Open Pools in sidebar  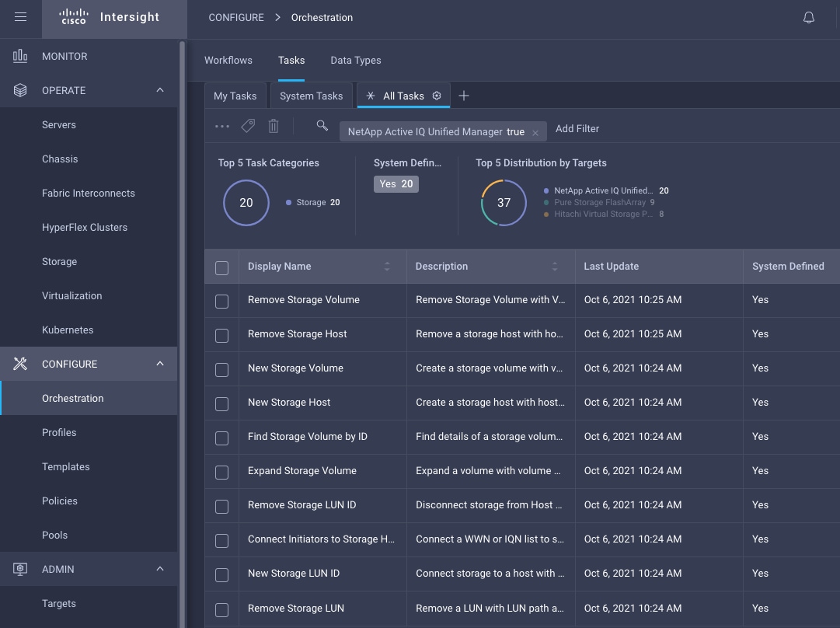tap(54, 536)
